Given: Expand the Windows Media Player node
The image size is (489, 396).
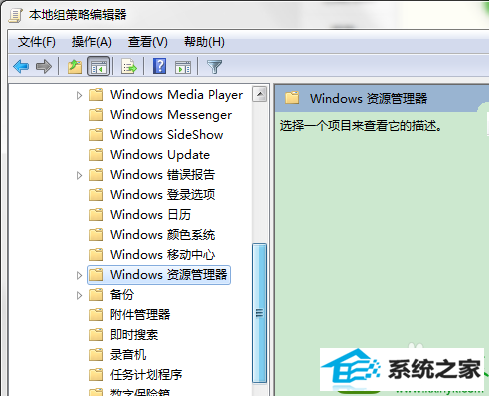Looking at the screenshot, I should point(79,95).
